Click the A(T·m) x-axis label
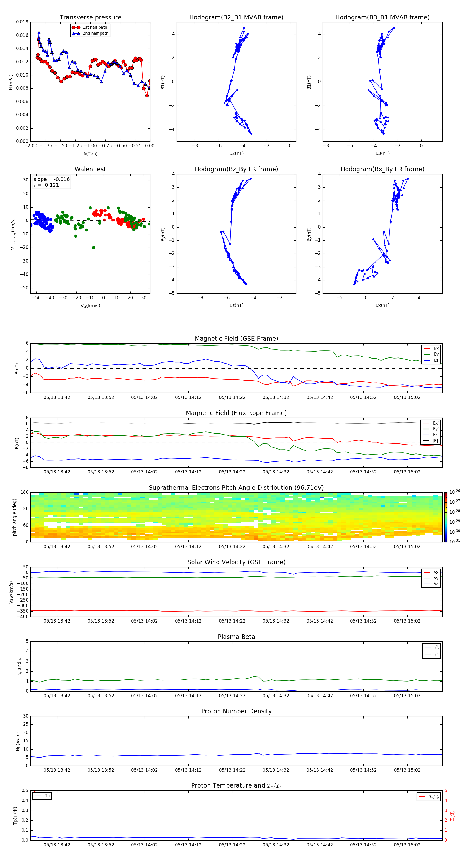Image resolution: width=473 pixels, height=868 pixels. coord(90,154)
